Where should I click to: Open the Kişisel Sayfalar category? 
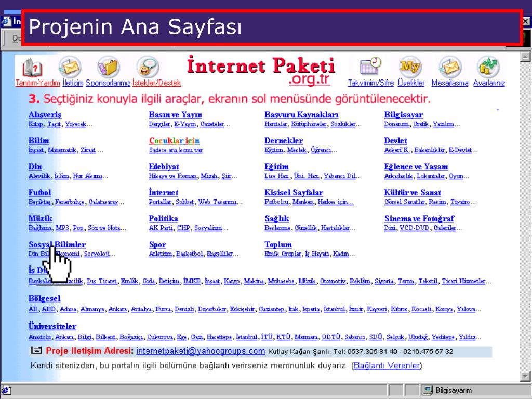point(294,192)
